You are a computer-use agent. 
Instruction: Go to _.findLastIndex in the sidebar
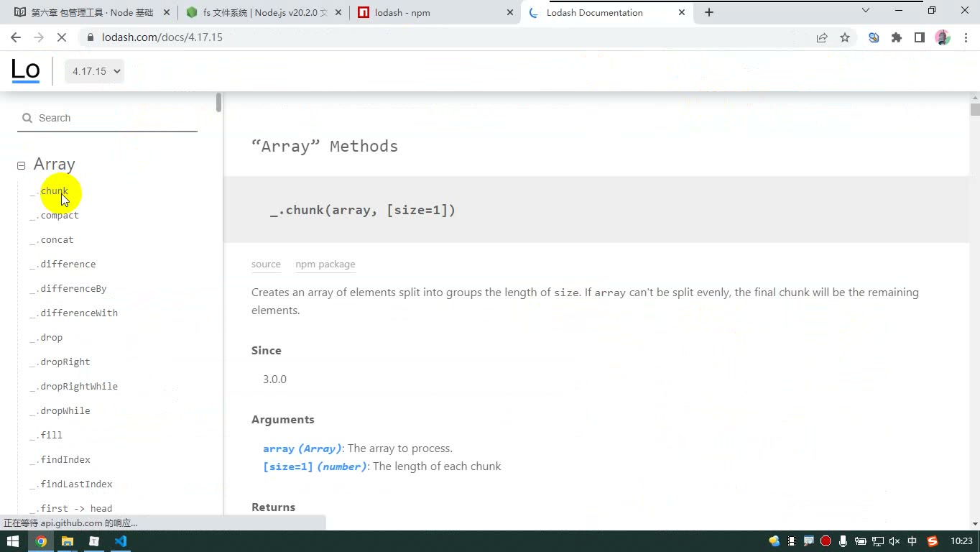coord(70,484)
